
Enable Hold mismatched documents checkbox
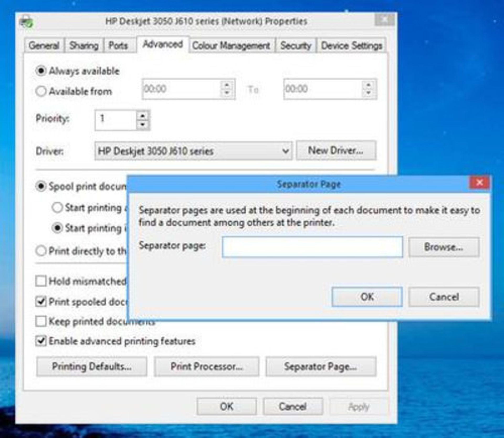(x=41, y=281)
